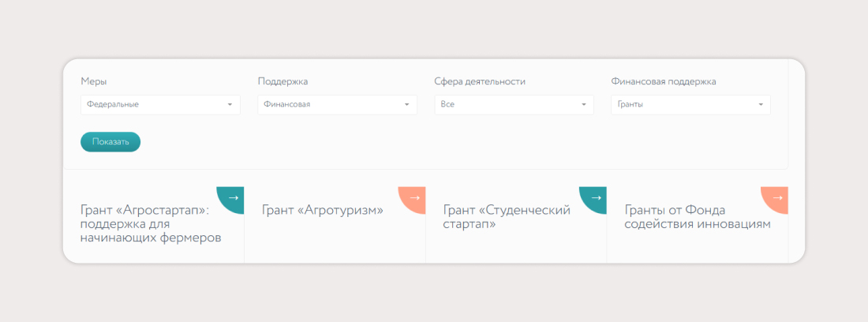Click the orange arrow on the «Агротуризм» card
The image size is (868, 322).
pyautogui.click(x=414, y=197)
